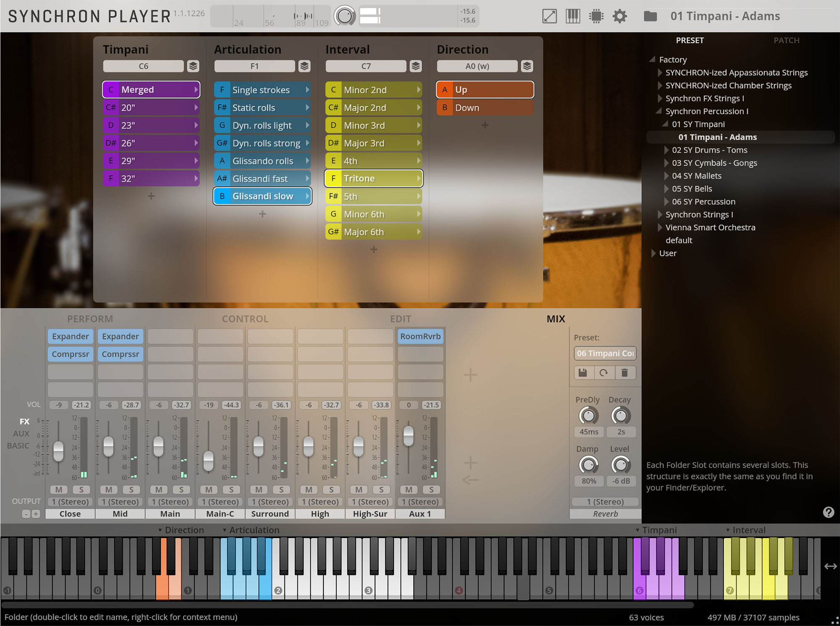840x626 pixels.
Task: Click the Aux 1 channel volume fader
Action: click(x=408, y=436)
